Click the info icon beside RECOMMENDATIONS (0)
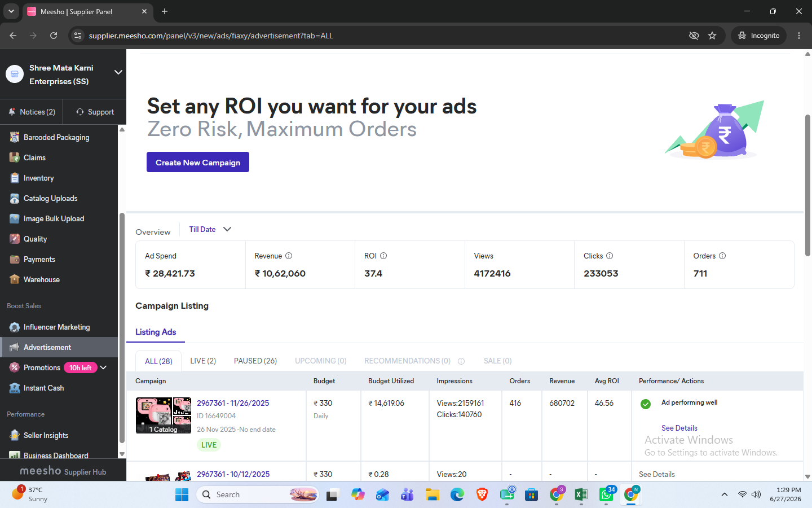This screenshot has width=812, height=508. (x=461, y=361)
